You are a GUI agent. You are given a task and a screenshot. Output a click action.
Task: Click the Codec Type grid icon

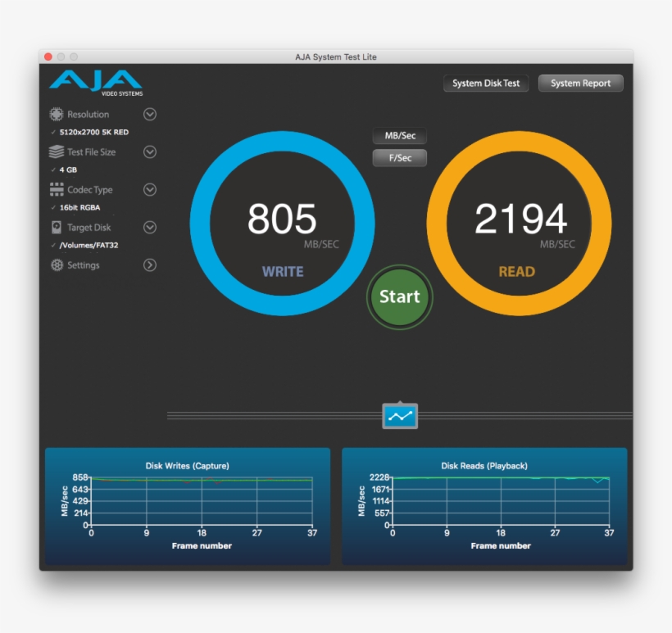tap(57, 190)
